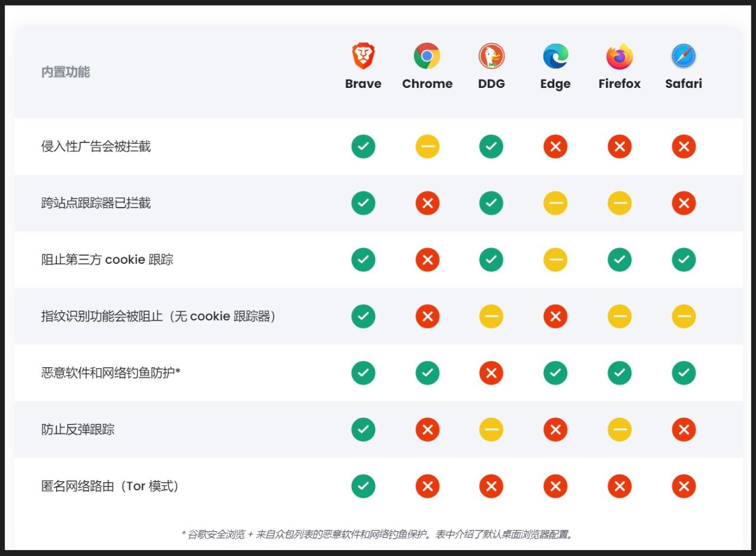
Task: Click Brave's green checkmark in Tor 模式 row
Action: click(x=363, y=486)
